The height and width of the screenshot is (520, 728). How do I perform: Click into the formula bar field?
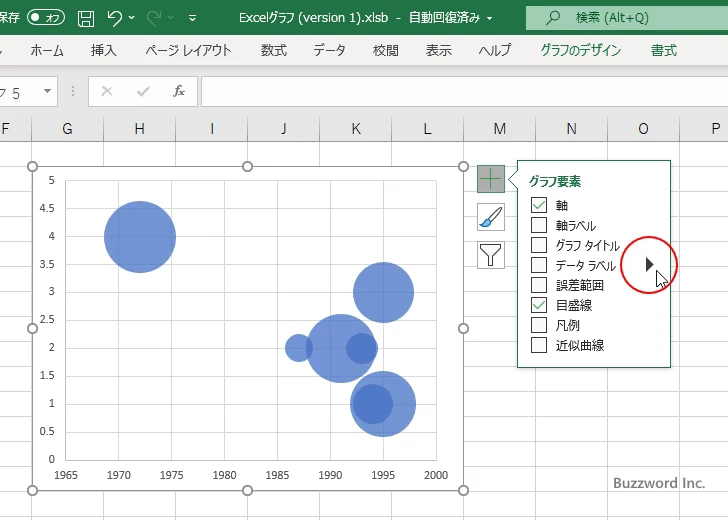464,91
